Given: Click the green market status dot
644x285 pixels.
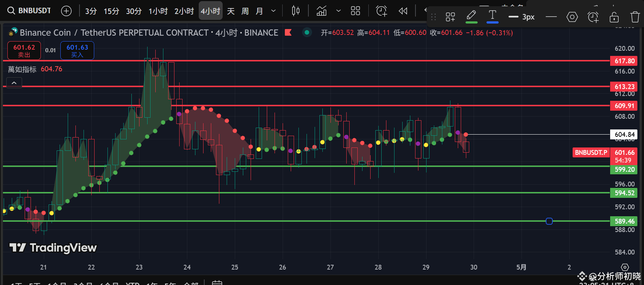Looking at the screenshot, I should [x=307, y=33].
